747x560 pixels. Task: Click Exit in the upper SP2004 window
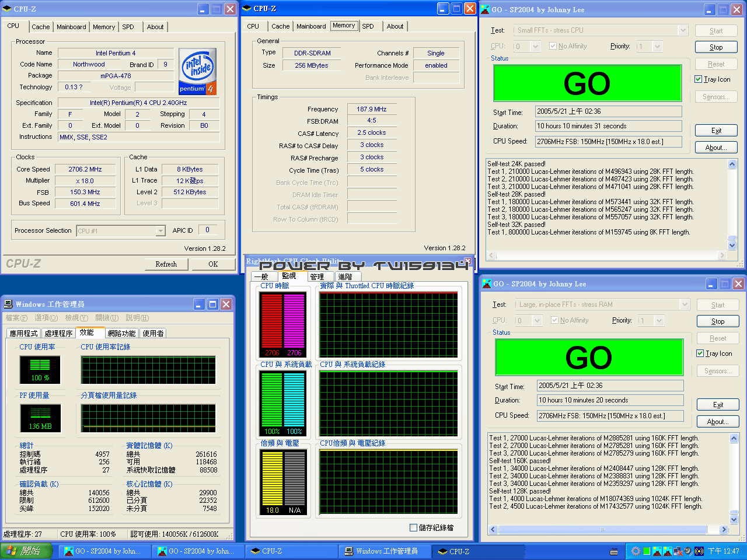(716, 131)
